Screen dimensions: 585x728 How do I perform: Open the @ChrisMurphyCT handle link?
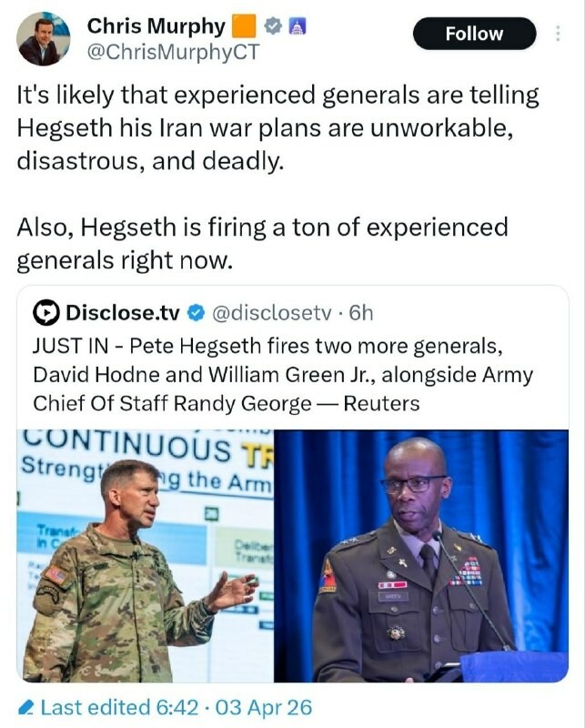click(173, 52)
